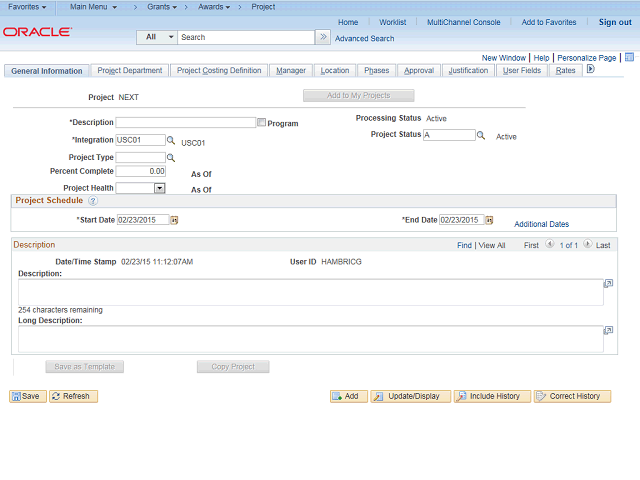
Task: Expand the Grants breadcrumb menu
Action: pyautogui.click(x=162, y=7)
